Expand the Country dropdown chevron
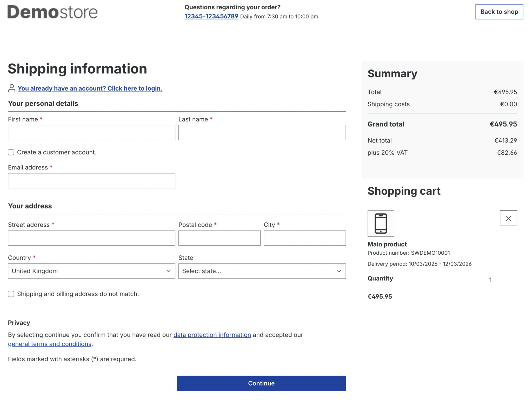Screen dimensions: 532x400 [x=168, y=271]
